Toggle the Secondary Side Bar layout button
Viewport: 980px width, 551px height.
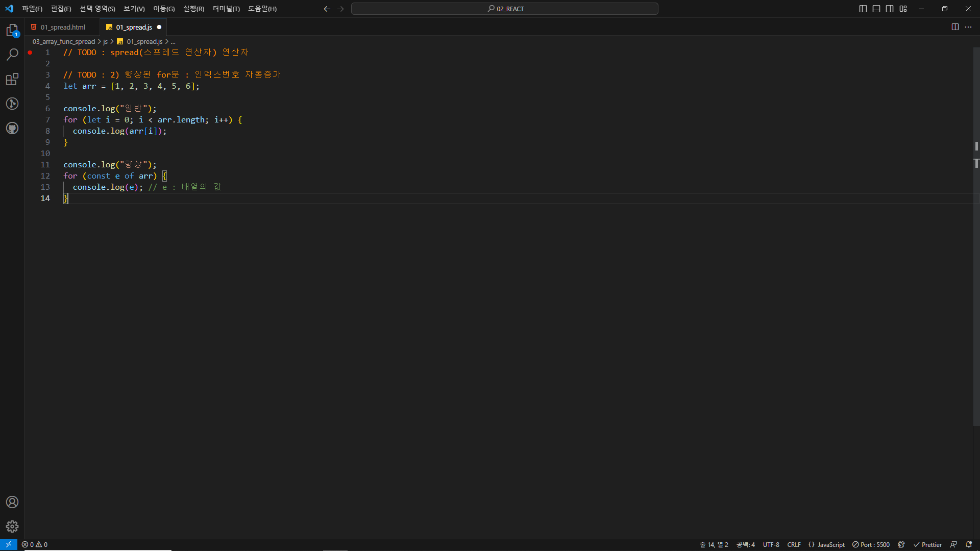click(x=890, y=9)
